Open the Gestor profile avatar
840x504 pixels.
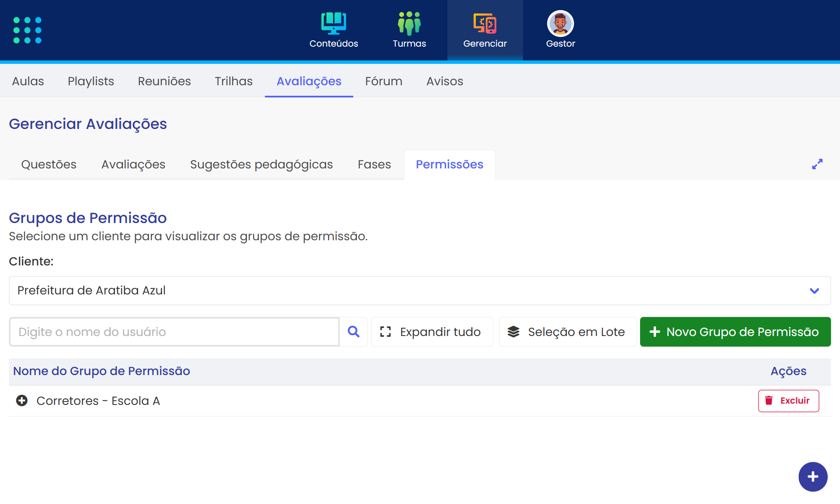coord(560,24)
